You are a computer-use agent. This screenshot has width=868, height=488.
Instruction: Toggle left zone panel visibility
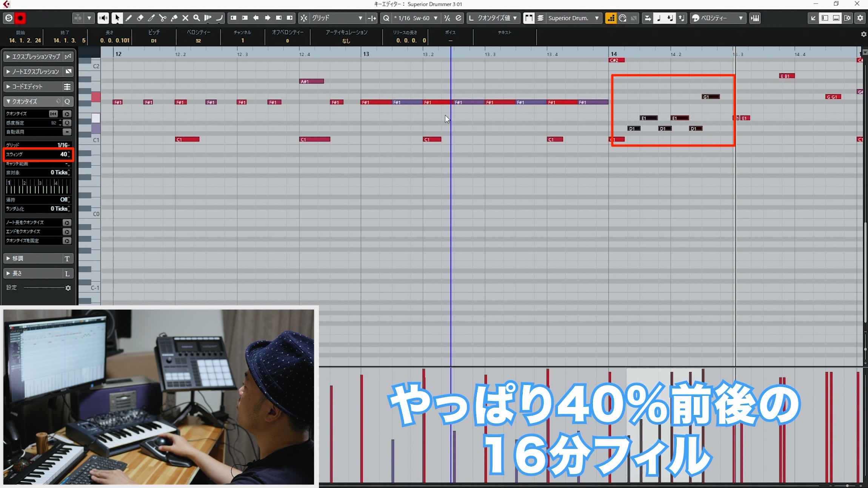click(825, 18)
